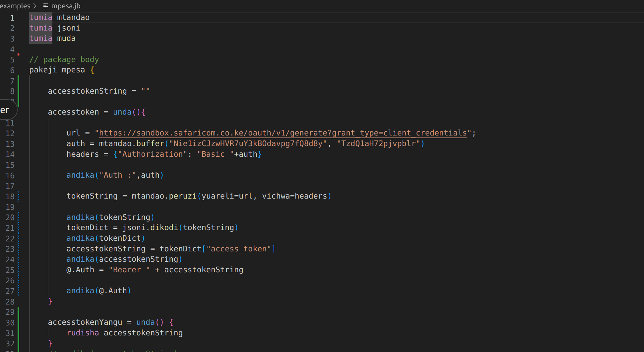644x352 pixels.
Task: Click the "Basic " string on line 14
Action: tap(216, 154)
